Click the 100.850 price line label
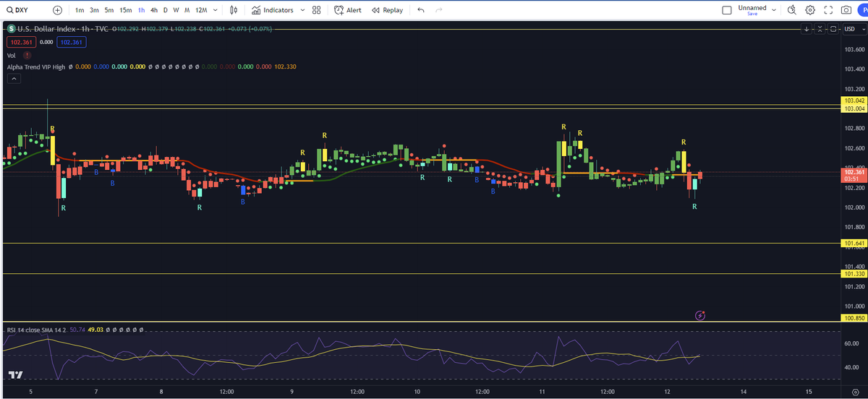The image size is (868, 399). [854, 318]
